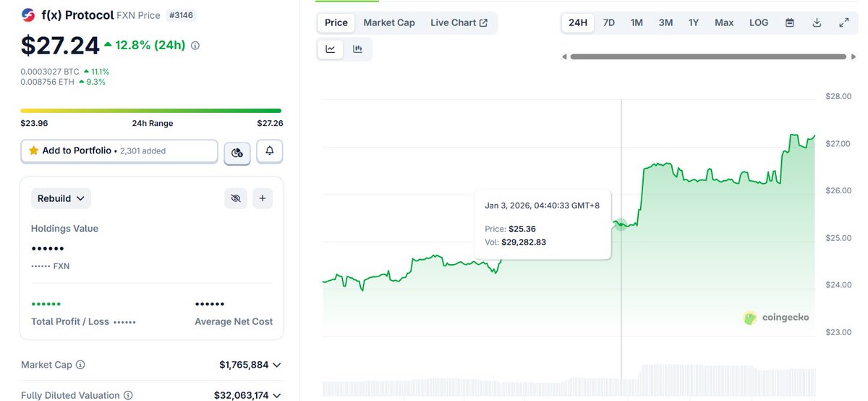Click left arrow of chart scrollbar

[565, 56]
